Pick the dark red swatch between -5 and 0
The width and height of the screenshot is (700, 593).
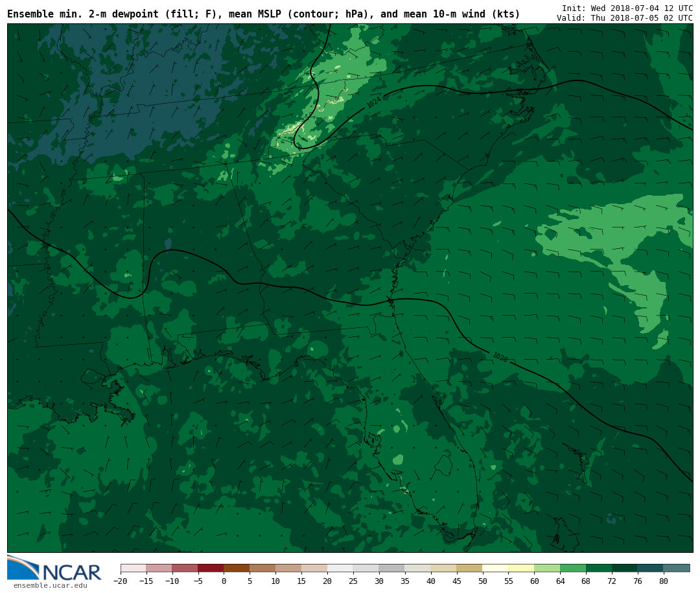pos(211,568)
